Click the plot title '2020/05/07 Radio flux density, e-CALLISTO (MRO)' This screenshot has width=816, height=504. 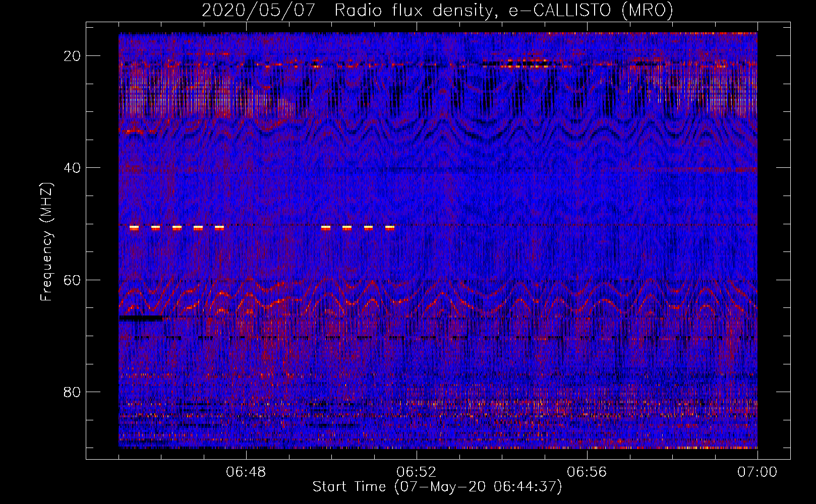click(437, 10)
